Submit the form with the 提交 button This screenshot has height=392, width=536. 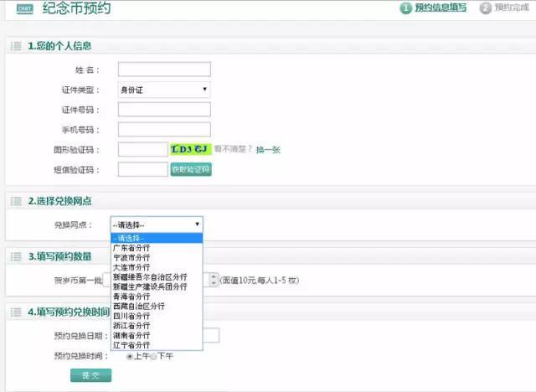[90, 375]
